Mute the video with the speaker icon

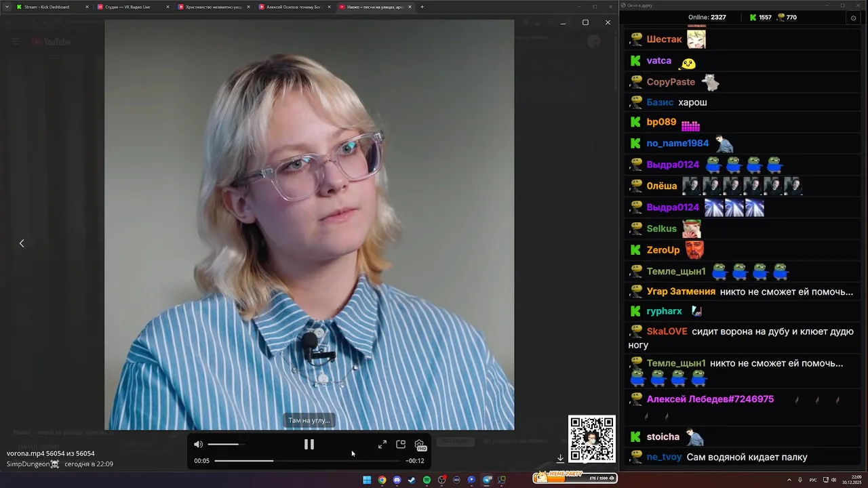tap(198, 445)
